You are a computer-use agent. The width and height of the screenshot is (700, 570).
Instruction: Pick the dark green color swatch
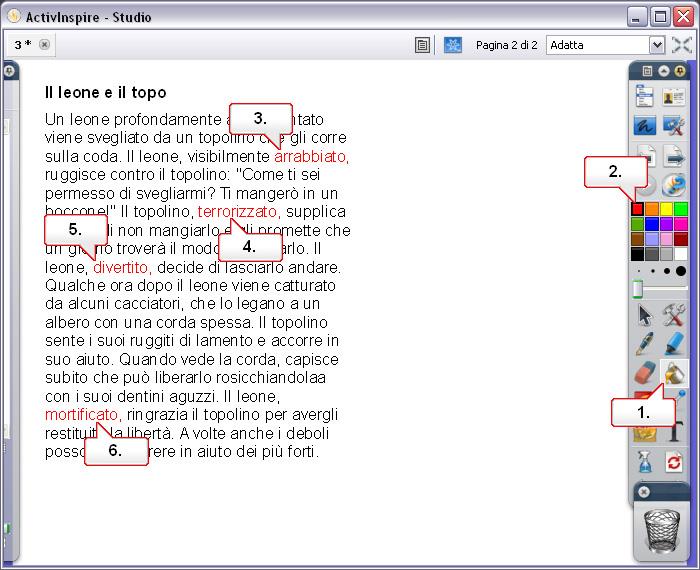[x=638, y=224]
